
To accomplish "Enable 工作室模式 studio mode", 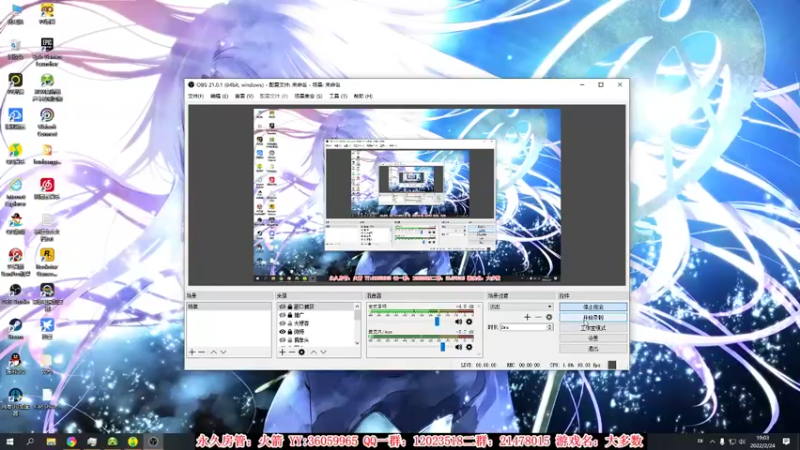I will point(593,328).
